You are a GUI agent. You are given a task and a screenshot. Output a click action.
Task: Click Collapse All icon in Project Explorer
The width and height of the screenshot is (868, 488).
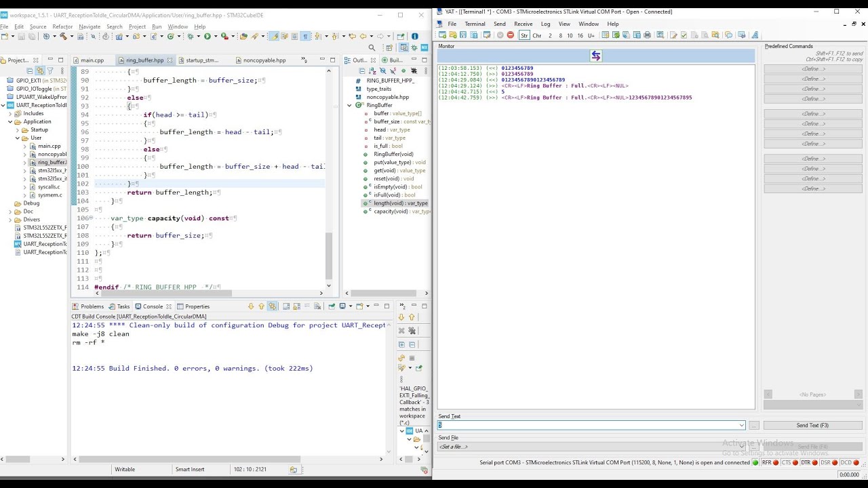click(30, 70)
